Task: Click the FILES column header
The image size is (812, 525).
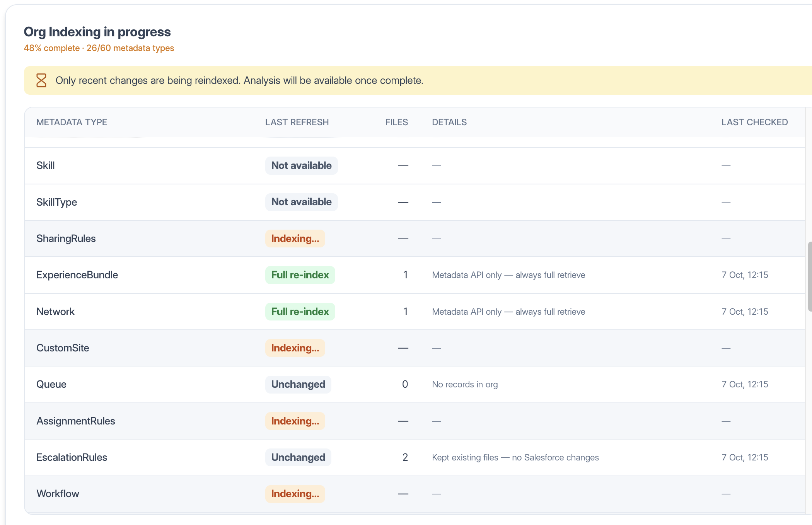Action: (x=396, y=122)
